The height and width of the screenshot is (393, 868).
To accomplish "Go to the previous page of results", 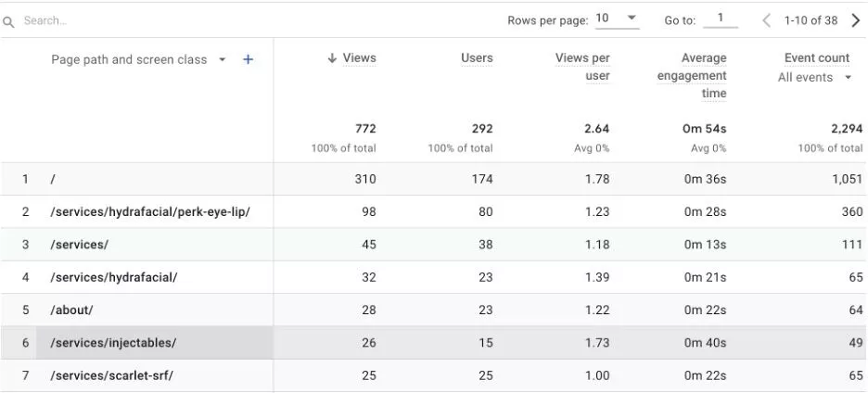I will pos(766,19).
